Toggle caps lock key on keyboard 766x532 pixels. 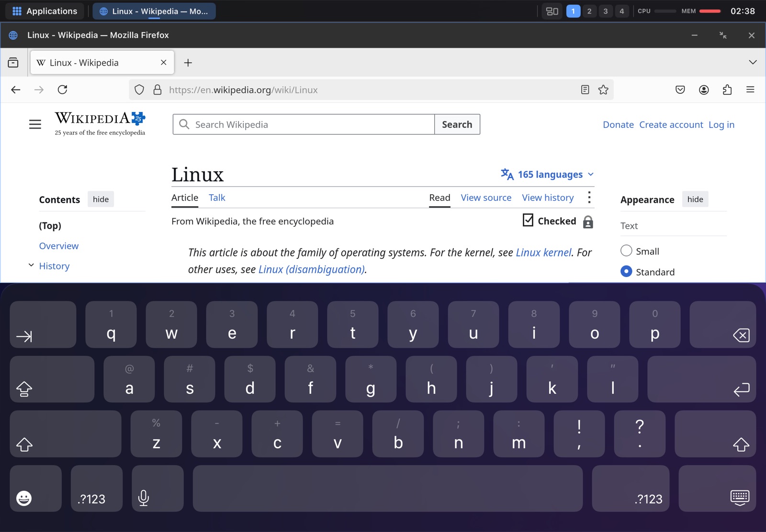click(x=52, y=379)
